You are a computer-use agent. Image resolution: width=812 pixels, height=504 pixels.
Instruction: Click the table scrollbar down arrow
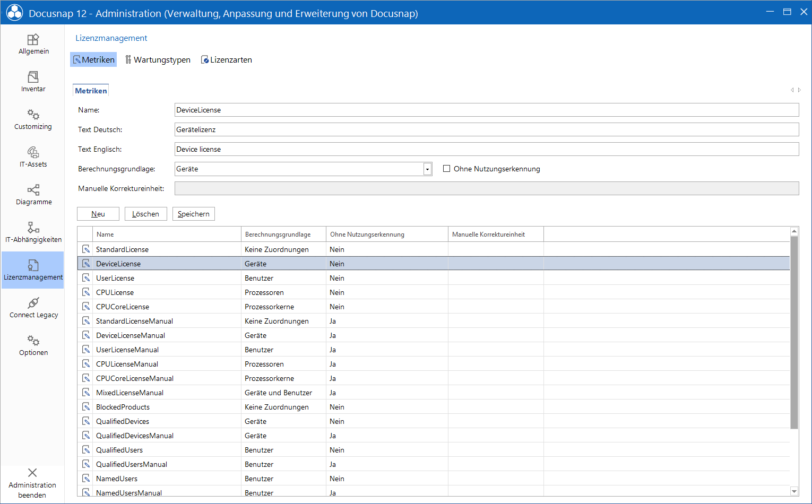794,491
